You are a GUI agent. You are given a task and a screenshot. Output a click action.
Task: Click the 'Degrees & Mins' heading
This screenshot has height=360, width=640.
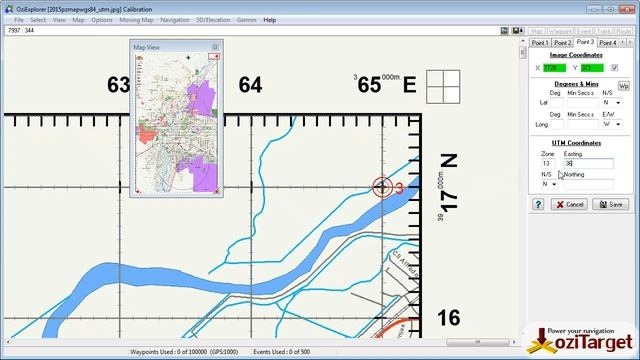(x=576, y=84)
